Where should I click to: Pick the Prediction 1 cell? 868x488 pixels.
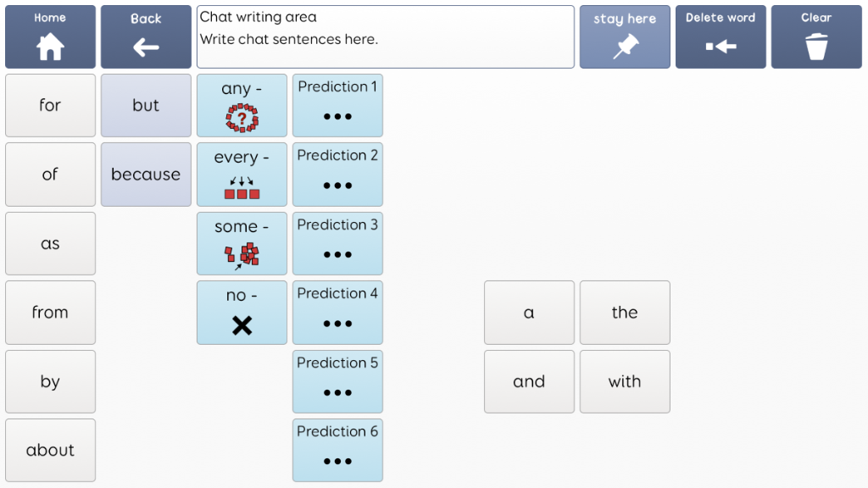click(337, 105)
